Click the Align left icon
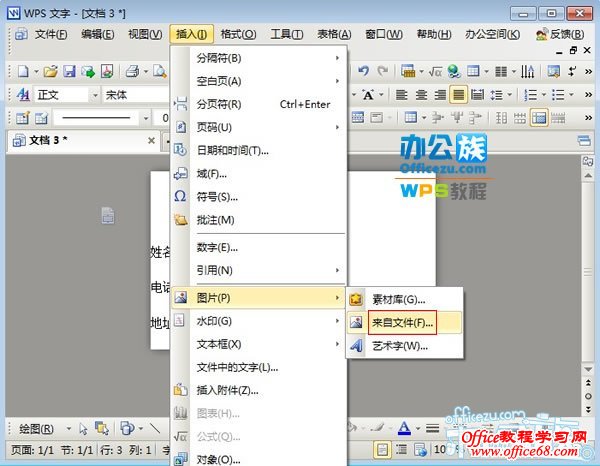This screenshot has height=466, width=600. (401, 95)
